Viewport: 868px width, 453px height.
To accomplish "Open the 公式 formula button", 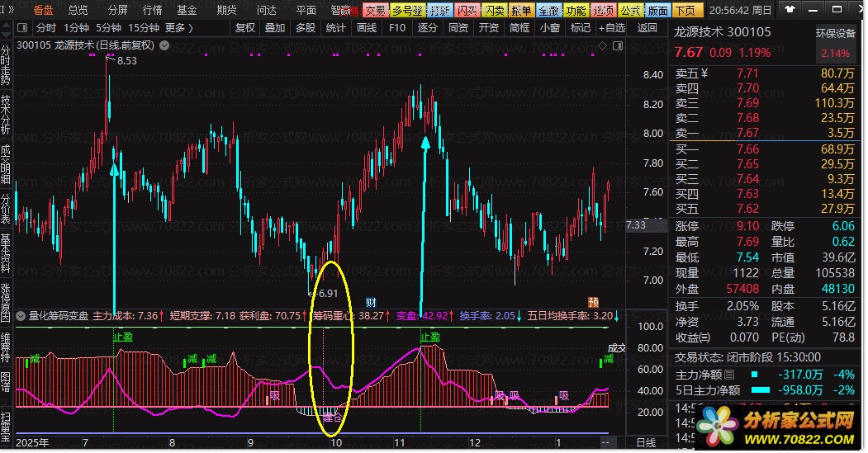I will tap(630, 11).
